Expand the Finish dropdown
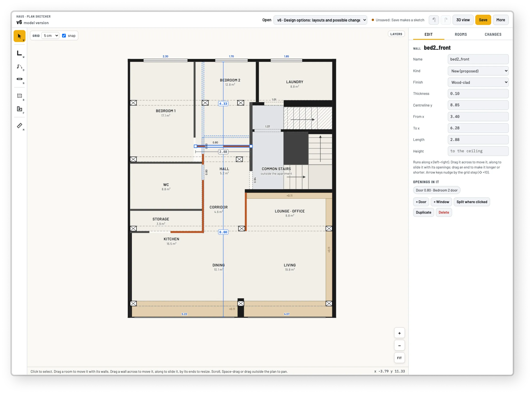This screenshot has width=532, height=394. point(478,83)
